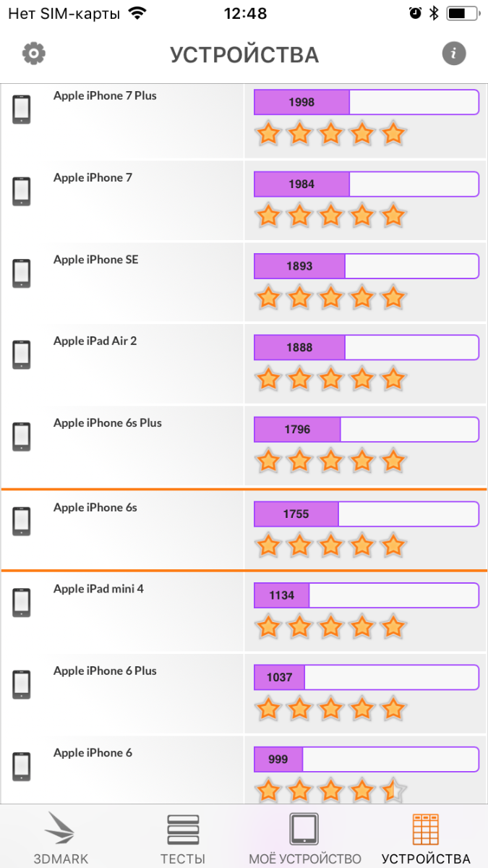488x868 pixels.
Task: Open the Apple iPhone 6s Plus entry
Action: [x=107, y=423]
